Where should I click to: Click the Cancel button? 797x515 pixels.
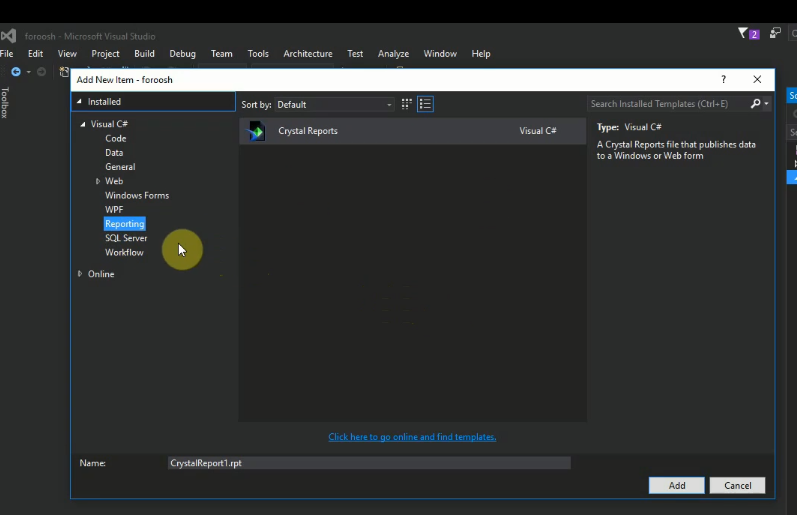(738, 486)
